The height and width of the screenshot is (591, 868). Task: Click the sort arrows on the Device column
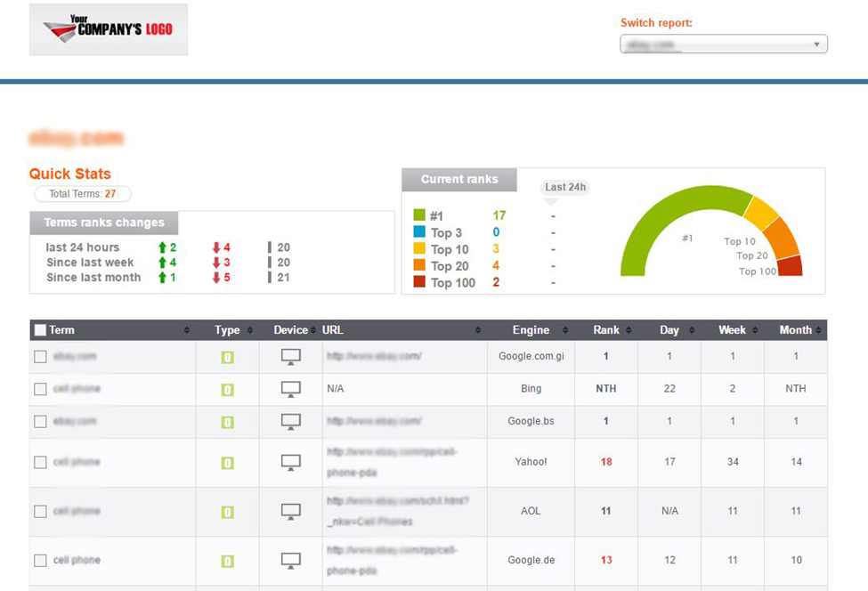pyautogui.click(x=313, y=330)
